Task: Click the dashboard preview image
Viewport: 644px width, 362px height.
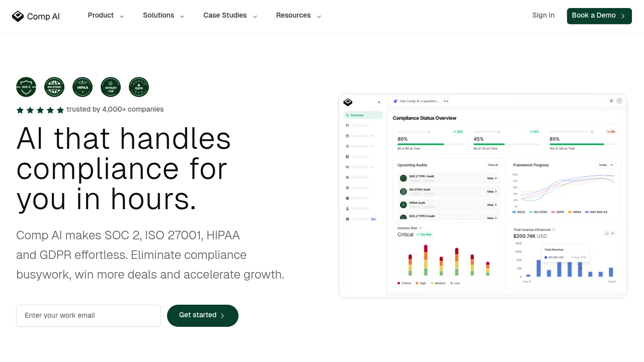Action: [483, 196]
